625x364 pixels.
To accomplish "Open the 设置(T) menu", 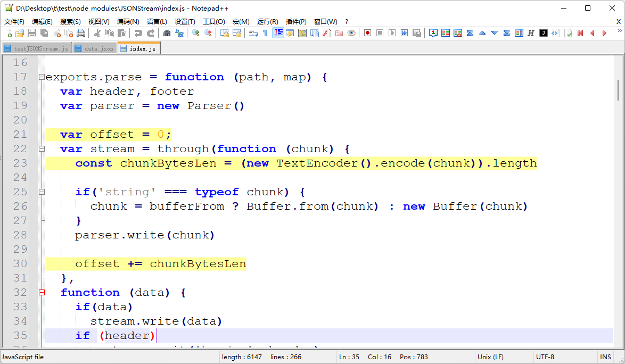I will click(185, 21).
